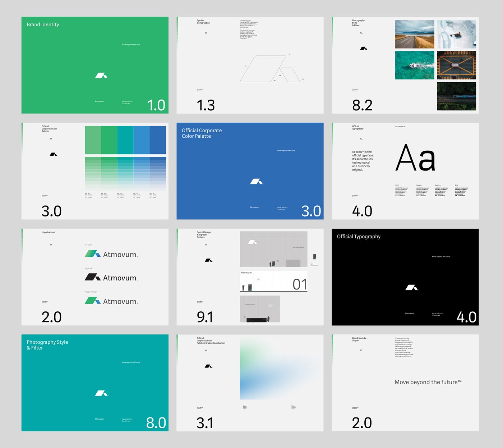Pick the dark blue swatch in the top palette row

[158, 140]
